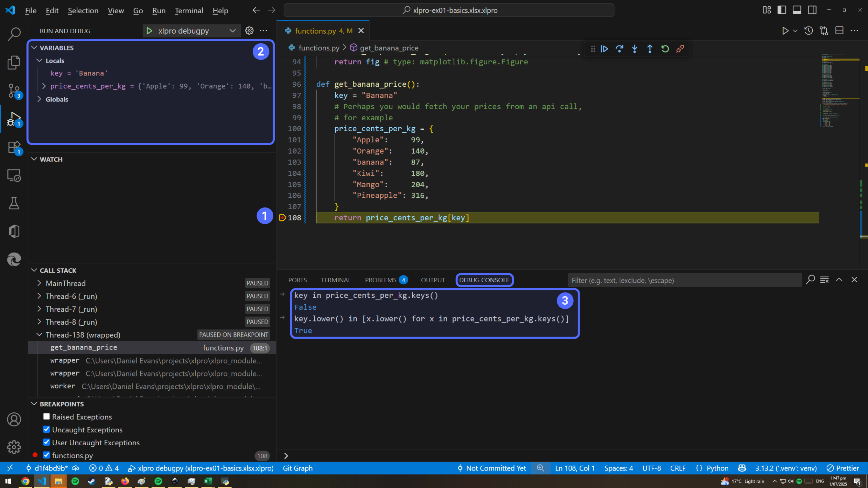Screen dimensions: 868x488
Task: Expand the Globals scope
Action: (40, 99)
